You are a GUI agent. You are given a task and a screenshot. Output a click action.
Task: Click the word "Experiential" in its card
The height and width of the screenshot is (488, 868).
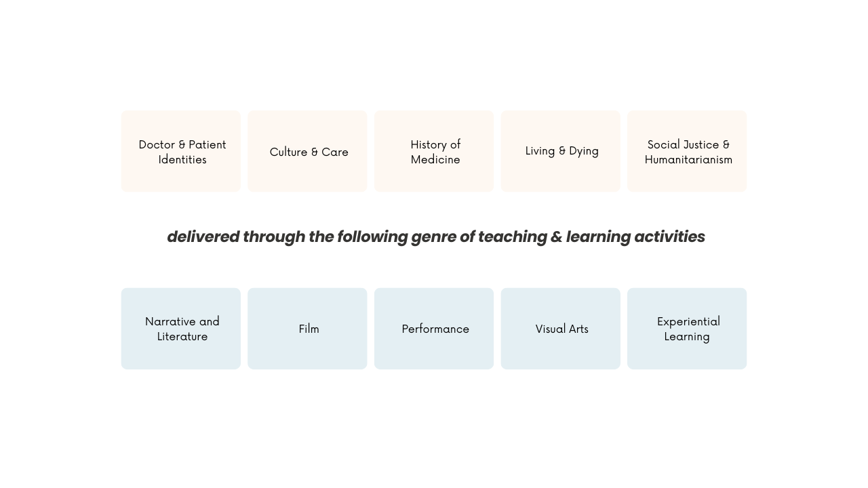(x=688, y=321)
